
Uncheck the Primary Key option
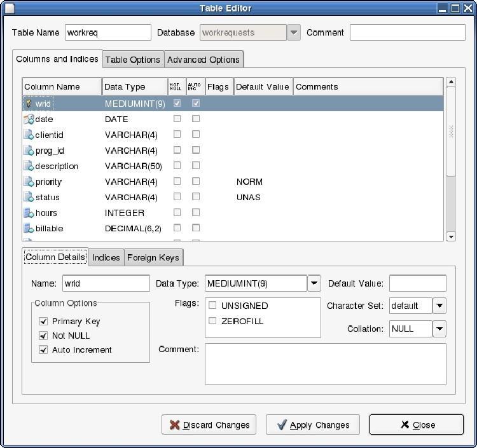43,322
